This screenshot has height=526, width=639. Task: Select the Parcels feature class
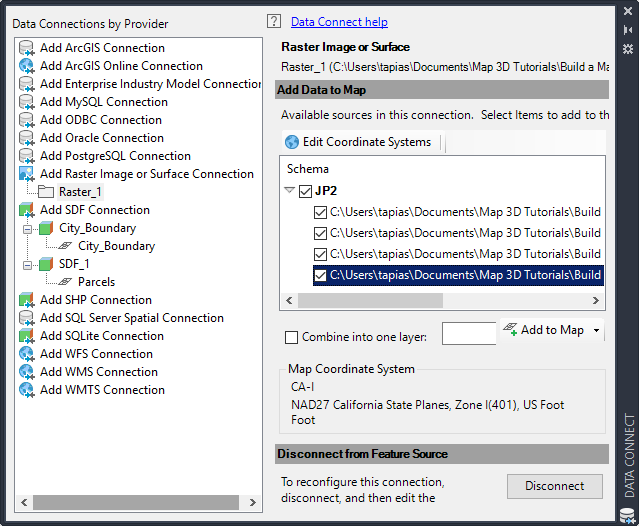(96, 282)
